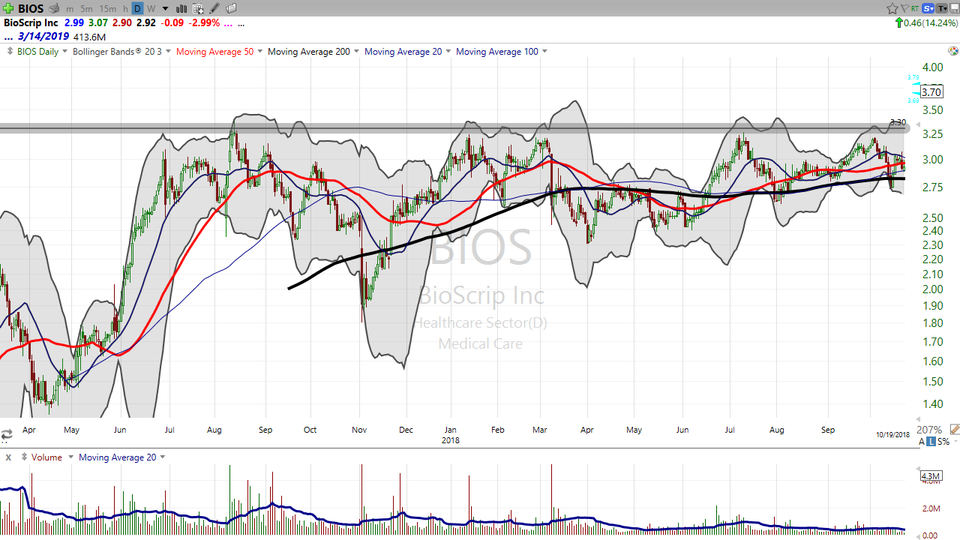
Task: Click the small triangle above 4.3M label
Action: pyautogui.click(x=918, y=469)
